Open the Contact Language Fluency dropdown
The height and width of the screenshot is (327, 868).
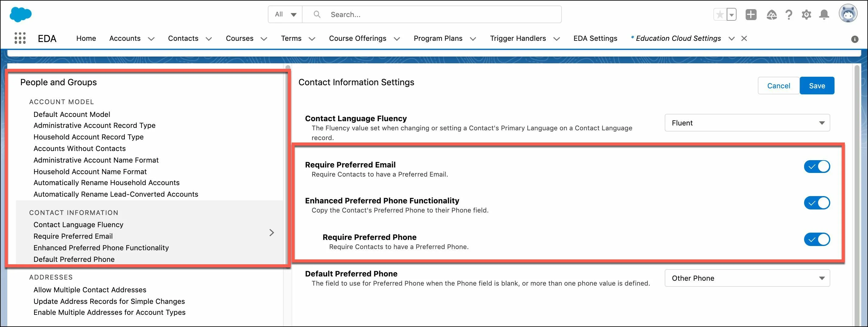click(747, 123)
